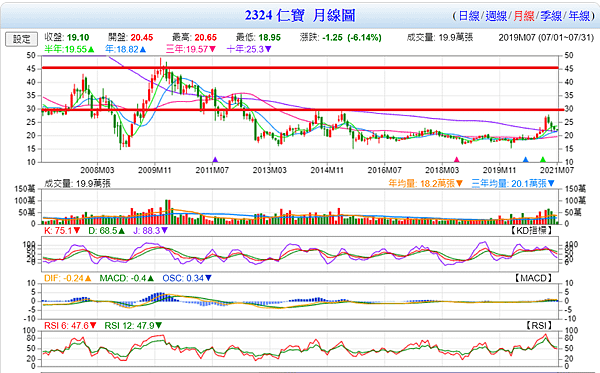Click the 三年:19.57 moving average label
This screenshot has height=373, width=600.
(191, 49)
